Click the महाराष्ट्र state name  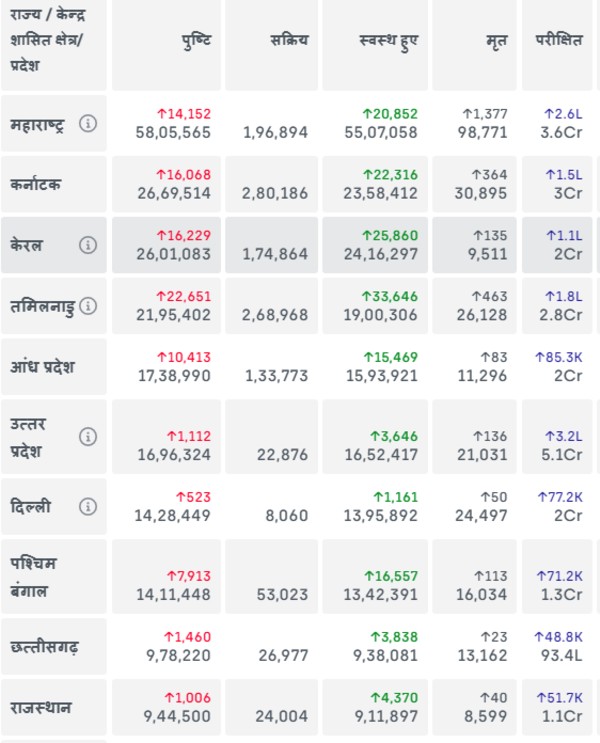coord(38,124)
